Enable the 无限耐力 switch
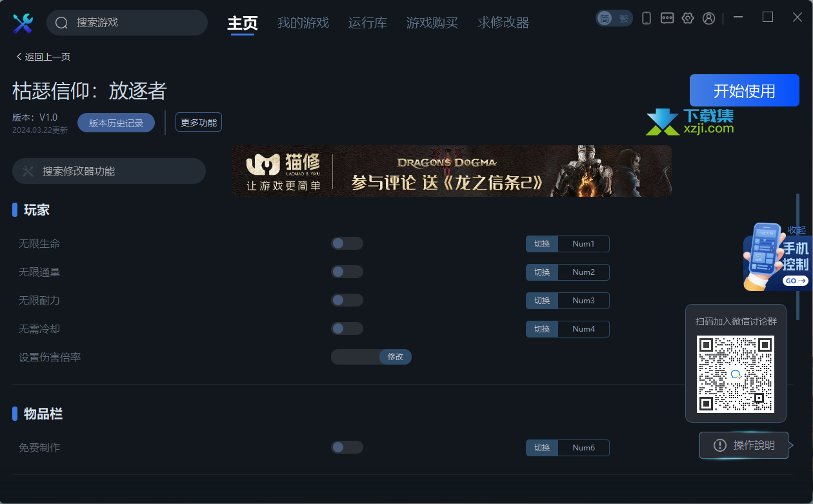The image size is (813, 504). (x=347, y=300)
